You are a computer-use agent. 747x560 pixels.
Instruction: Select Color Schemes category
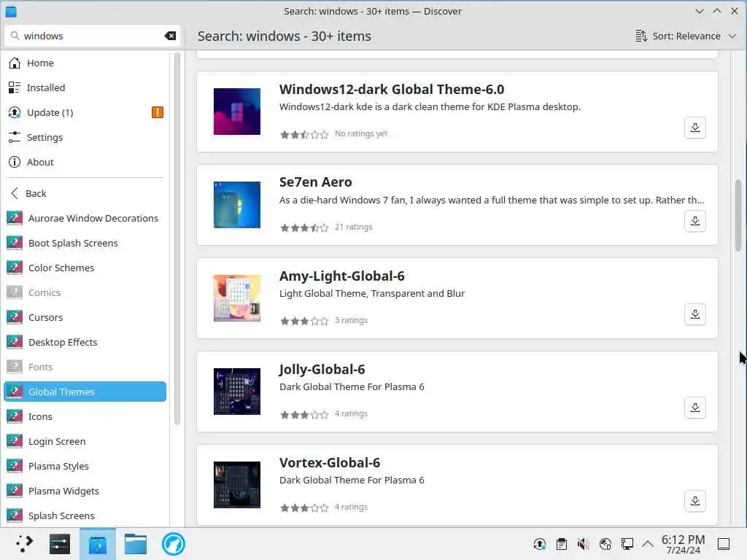pos(85,268)
